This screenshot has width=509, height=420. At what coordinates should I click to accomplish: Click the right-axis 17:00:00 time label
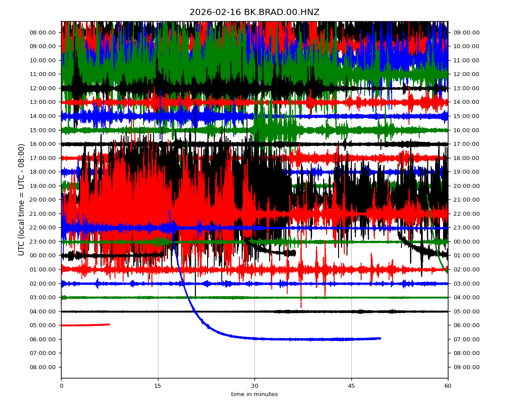click(x=467, y=144)
